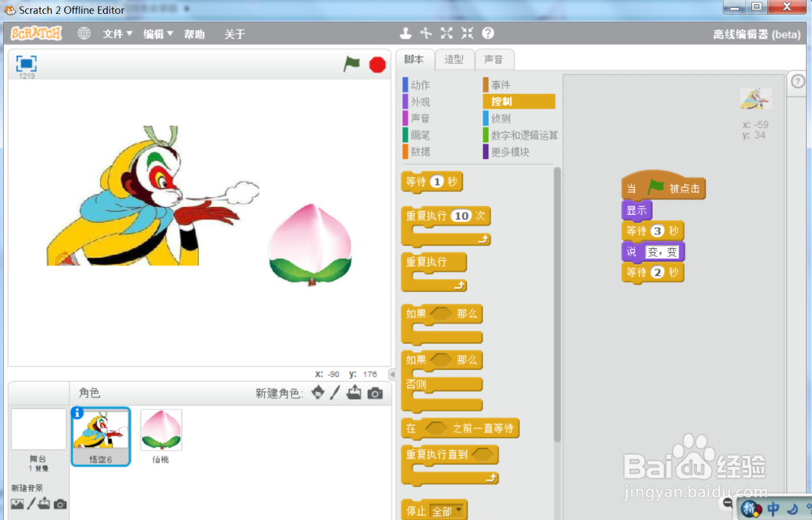This screenshot has width=812, height=520.
Task: Edit the seconds value in 等待 1 秒 block
Action: coord(437,182)
